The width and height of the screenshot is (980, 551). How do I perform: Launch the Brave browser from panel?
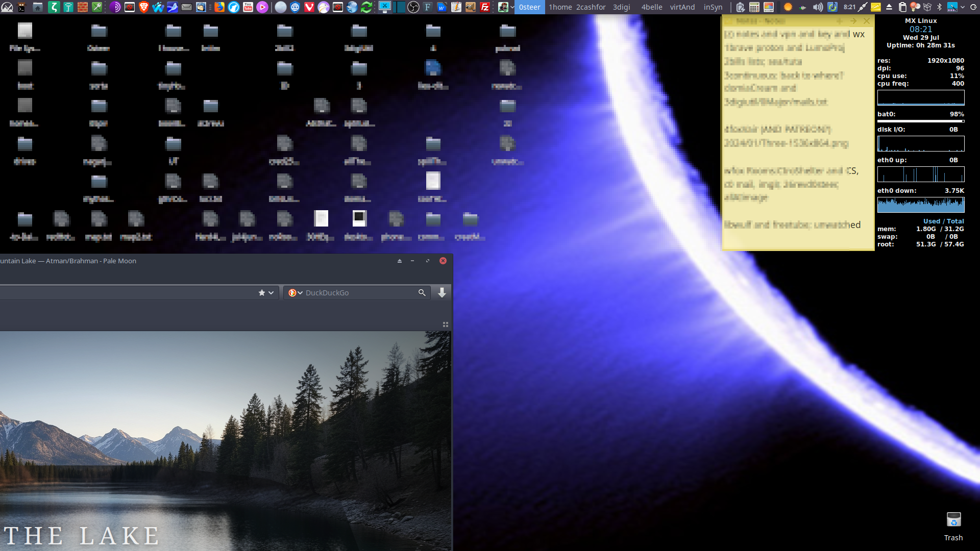point(144,7)
